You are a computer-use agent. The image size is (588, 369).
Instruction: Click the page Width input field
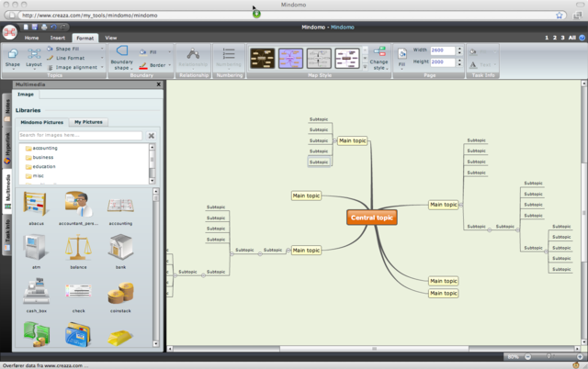(x=442, y=50)
